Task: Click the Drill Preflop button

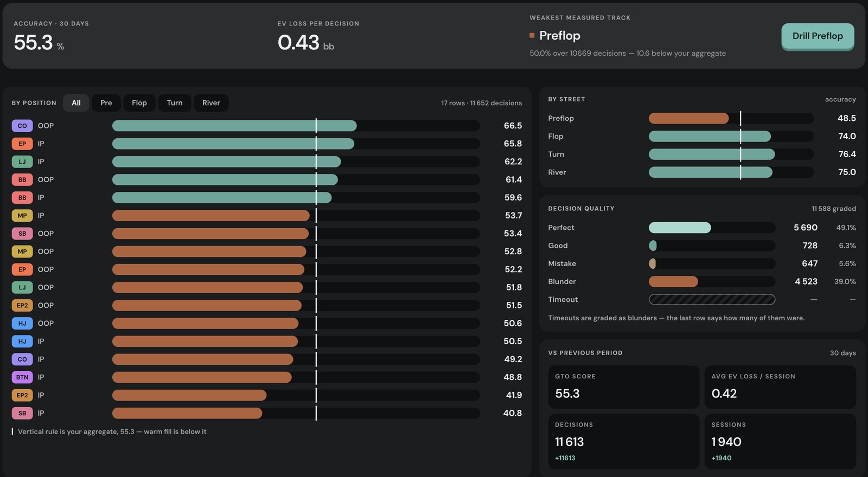Action: [x=818, y=36]
